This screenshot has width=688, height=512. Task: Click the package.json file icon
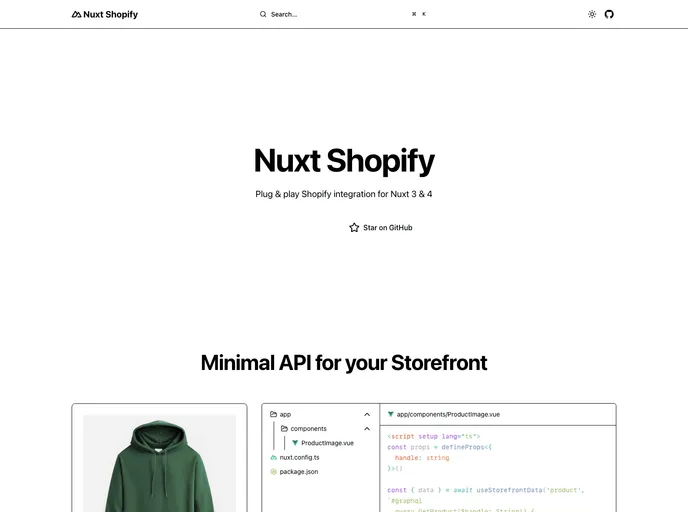click(273, 472)
